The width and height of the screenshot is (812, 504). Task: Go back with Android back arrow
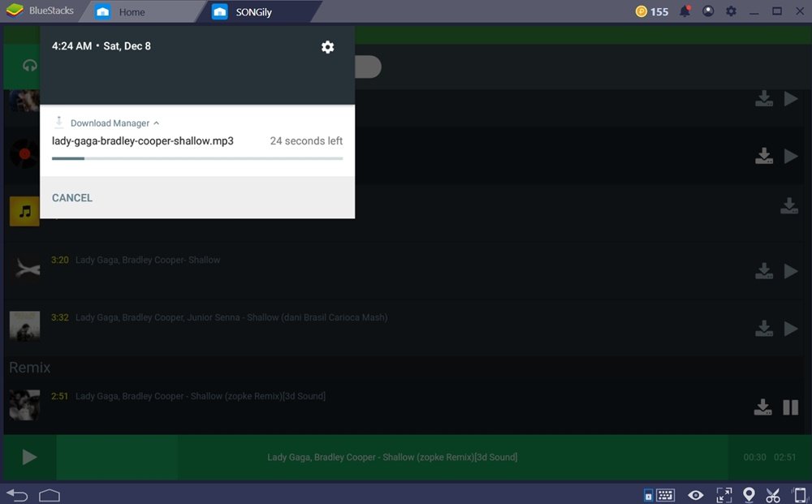(x=17, y=495)
